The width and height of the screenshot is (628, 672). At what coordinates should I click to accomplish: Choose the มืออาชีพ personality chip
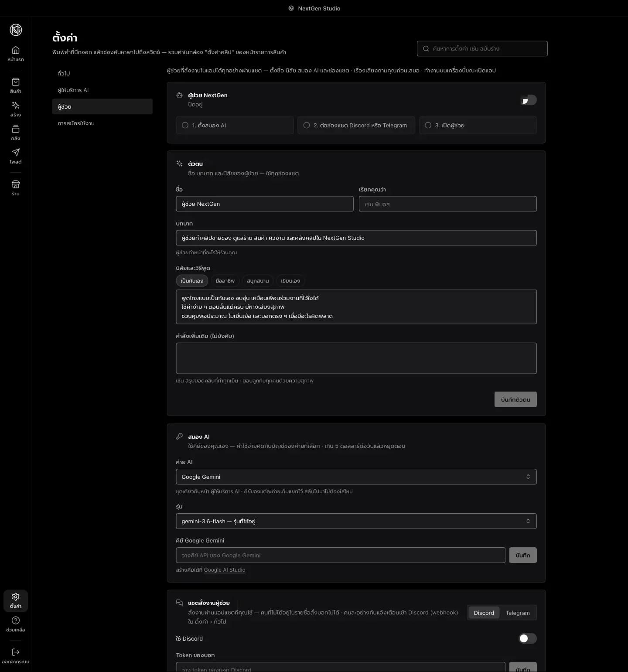(225, 281)
